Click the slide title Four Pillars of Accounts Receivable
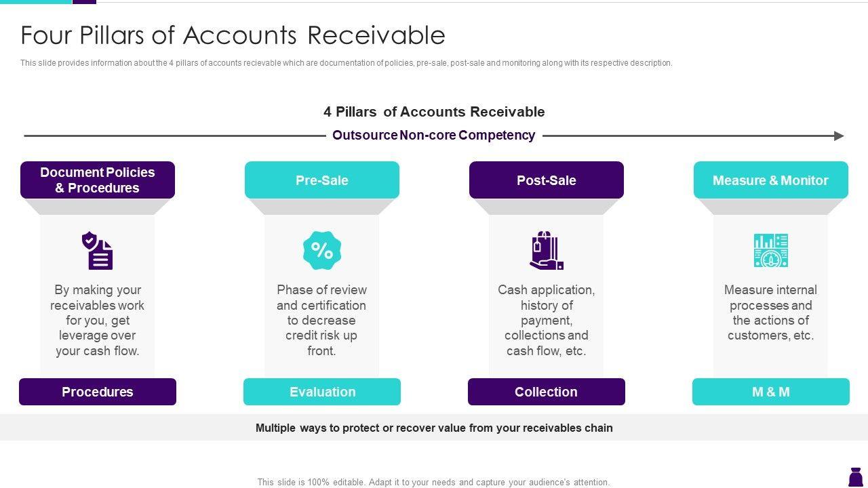This screenshot has height=488, width=868. 233,35
